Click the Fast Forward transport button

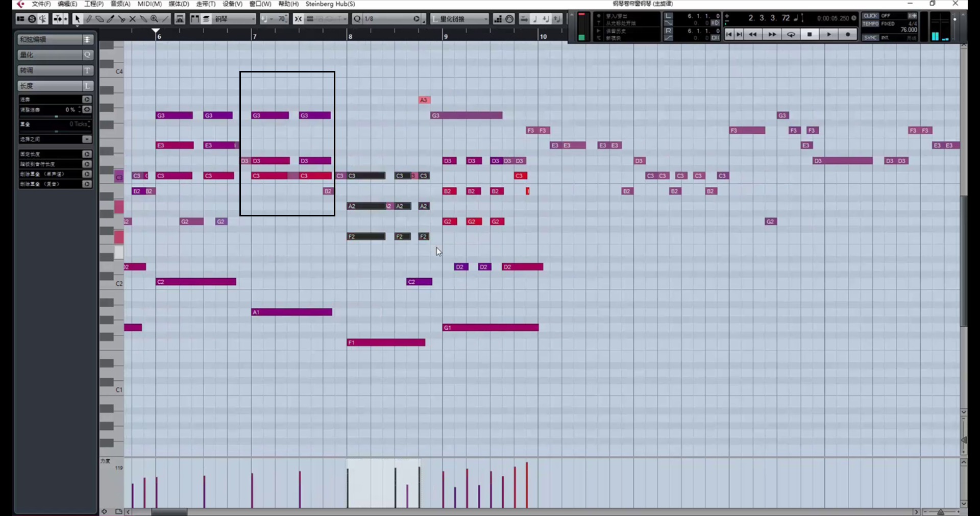(x=772, y=35)
